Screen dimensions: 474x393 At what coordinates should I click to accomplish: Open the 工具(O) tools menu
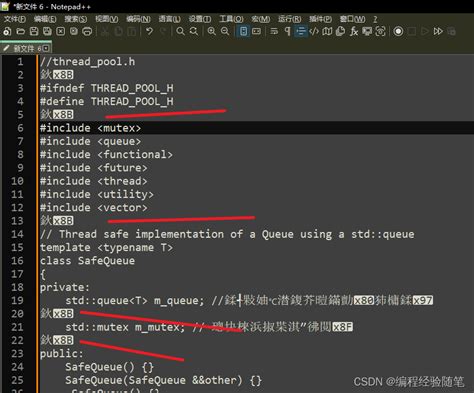(x=231, y=19)
